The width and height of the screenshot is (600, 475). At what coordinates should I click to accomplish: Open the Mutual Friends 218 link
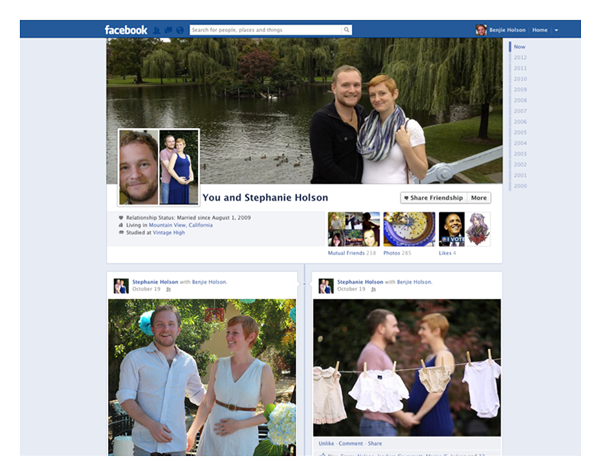(352, 253)
